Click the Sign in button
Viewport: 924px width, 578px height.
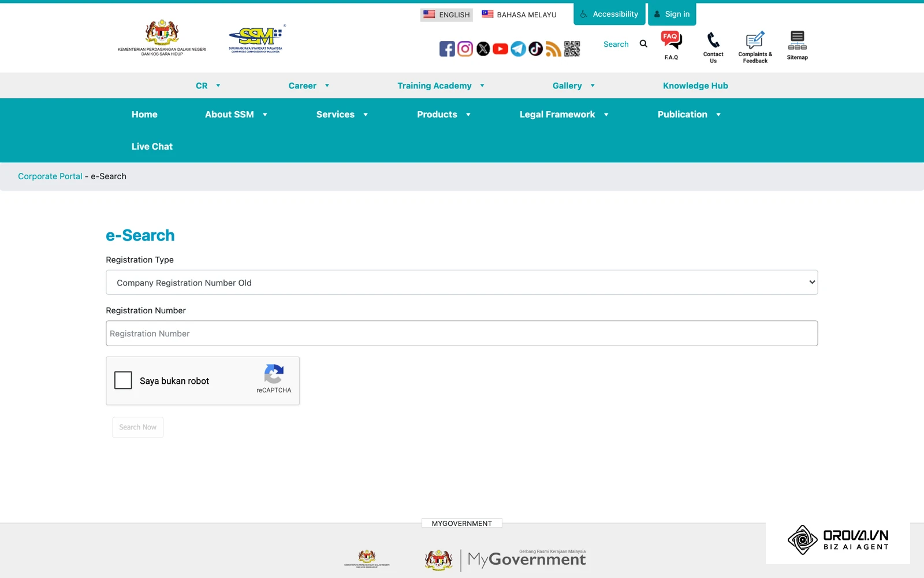click(672, 14)
